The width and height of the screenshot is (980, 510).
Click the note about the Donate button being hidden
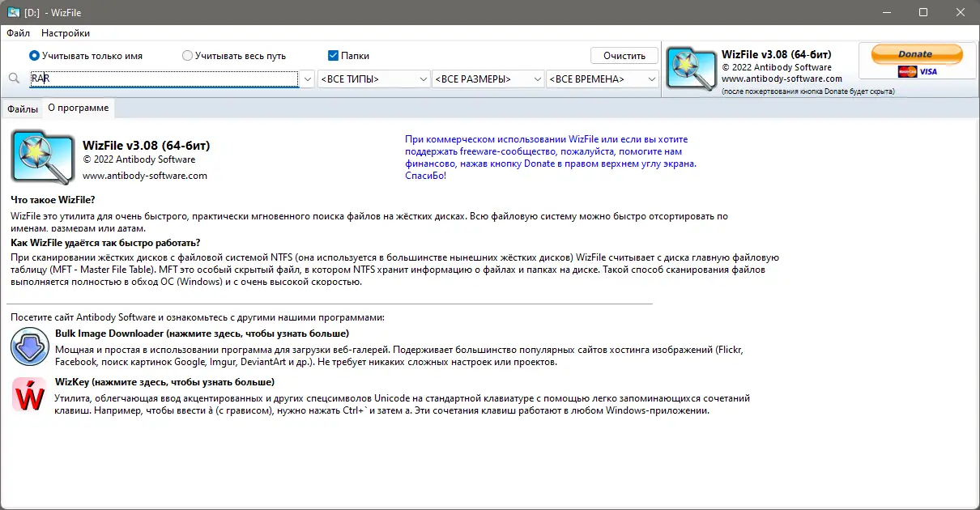tap(807, 91)
